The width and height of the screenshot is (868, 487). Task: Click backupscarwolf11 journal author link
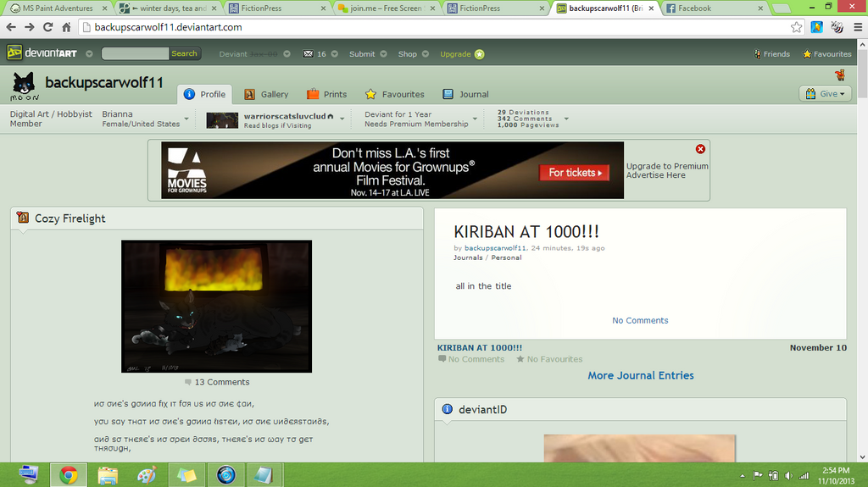point(495,248)
